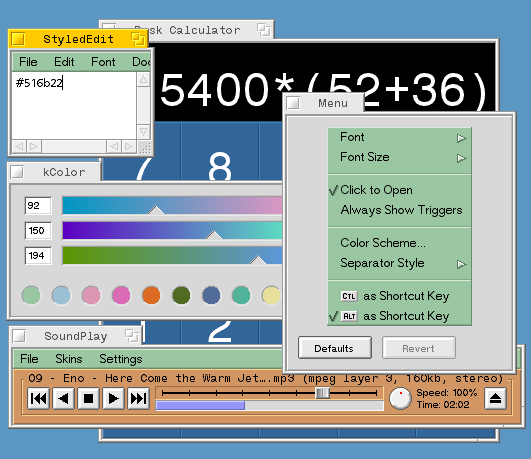Click the SoundPlay window zoom button
Screen dimensions: 531x459
(132, 336)
